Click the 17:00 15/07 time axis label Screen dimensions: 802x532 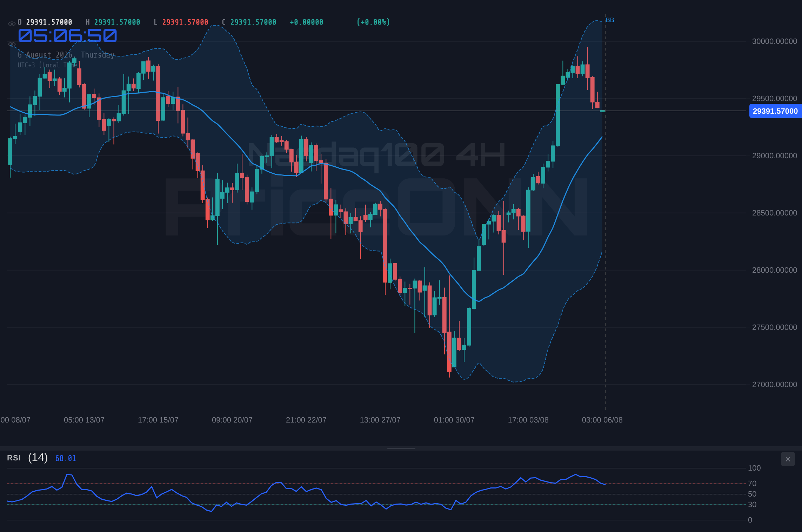click(x=158, y=420)
